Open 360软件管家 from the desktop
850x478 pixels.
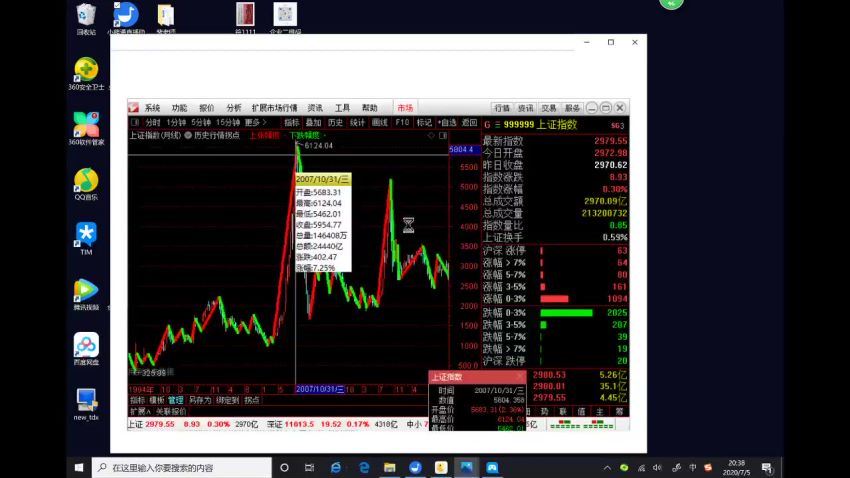[86, 125]
